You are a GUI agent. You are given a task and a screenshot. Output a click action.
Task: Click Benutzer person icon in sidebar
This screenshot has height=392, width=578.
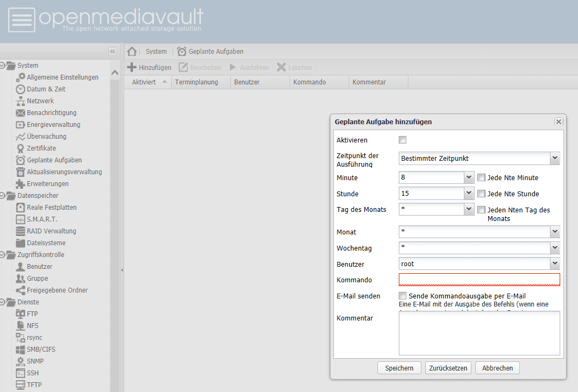pos(20,266)
